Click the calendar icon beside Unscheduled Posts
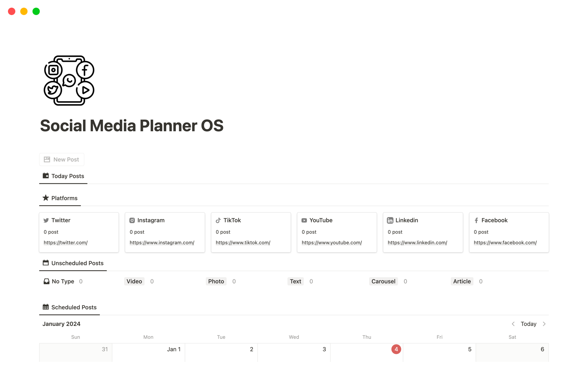The height and width of the screenshot is (368, 588). pyautogui.click(x=45, y=263)
